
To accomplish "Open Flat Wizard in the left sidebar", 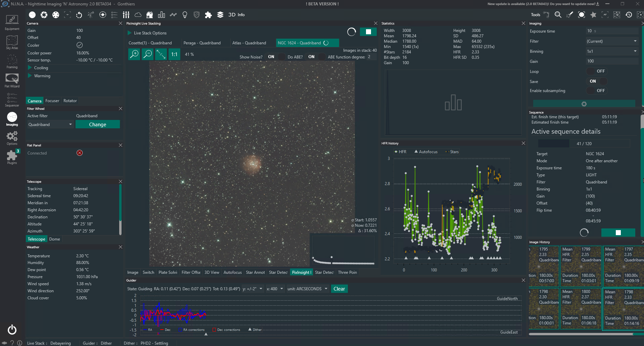I will [12, 80].
